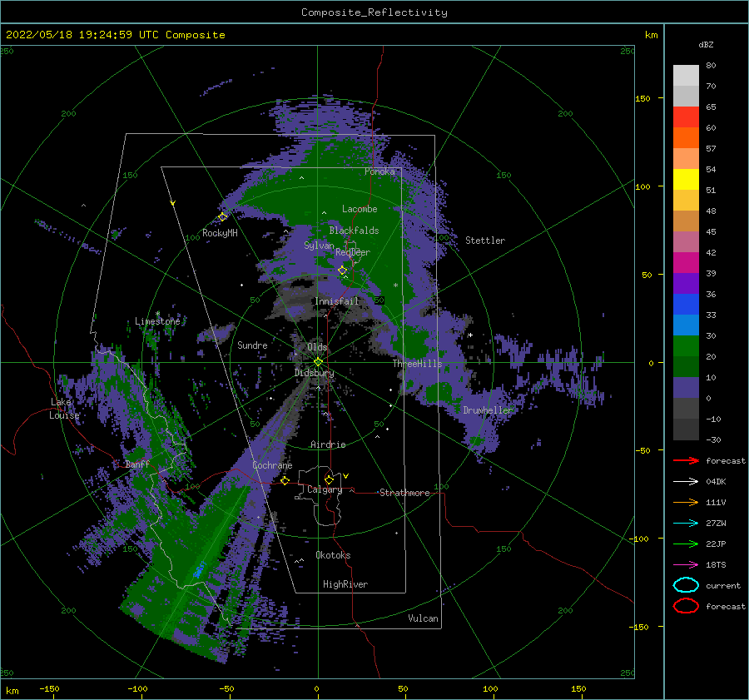Viewport: 749px width, 700px height.
Task: Click the yellow V marker northwest of RockyMH
Action: point(173,203)
